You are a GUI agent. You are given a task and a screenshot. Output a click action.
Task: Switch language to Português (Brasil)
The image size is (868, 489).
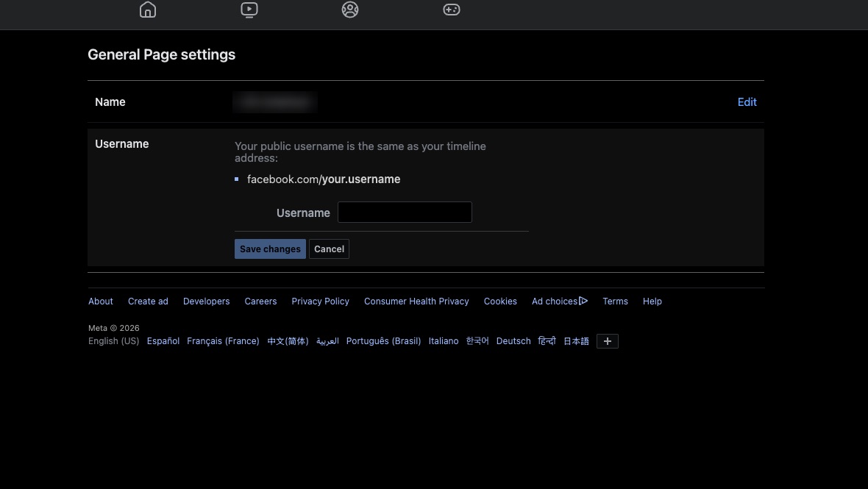tap(384, 340)
